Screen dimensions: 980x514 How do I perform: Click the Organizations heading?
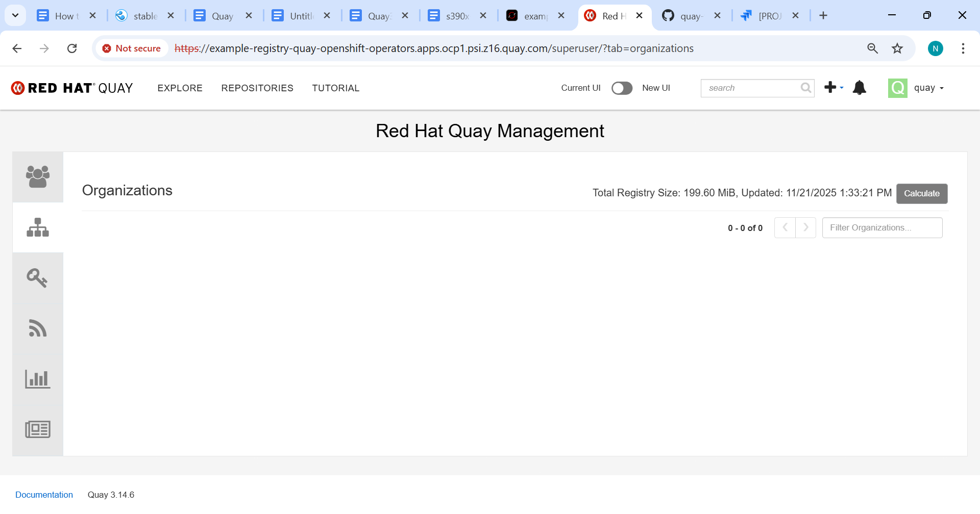pyautogui.click(x=127, y=190)
